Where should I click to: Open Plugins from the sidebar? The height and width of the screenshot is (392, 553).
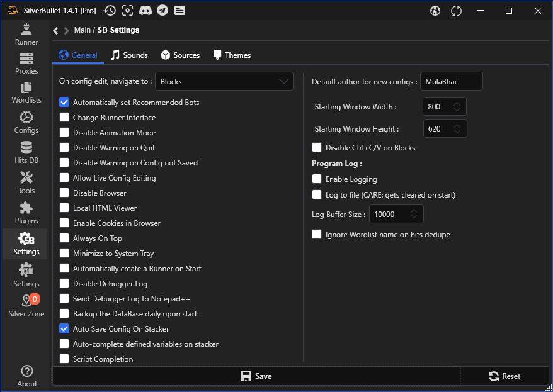tap(26, 213)
